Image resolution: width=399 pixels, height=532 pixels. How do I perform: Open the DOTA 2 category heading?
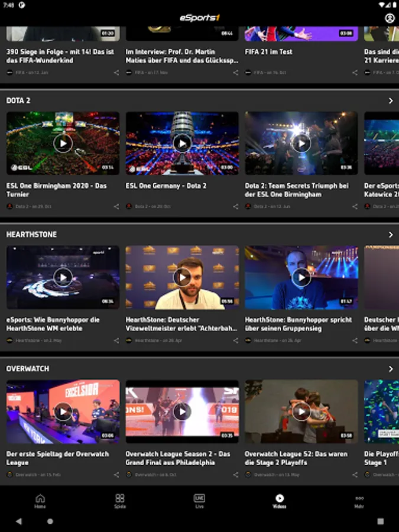click(x=18, y=100)
